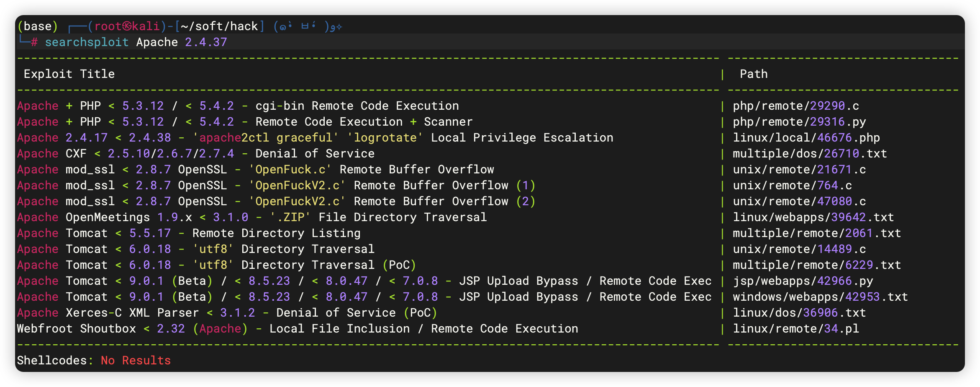980x387 pixels.
Task: Select path php/remote/29290.c
Action: [x=796, y=106]
